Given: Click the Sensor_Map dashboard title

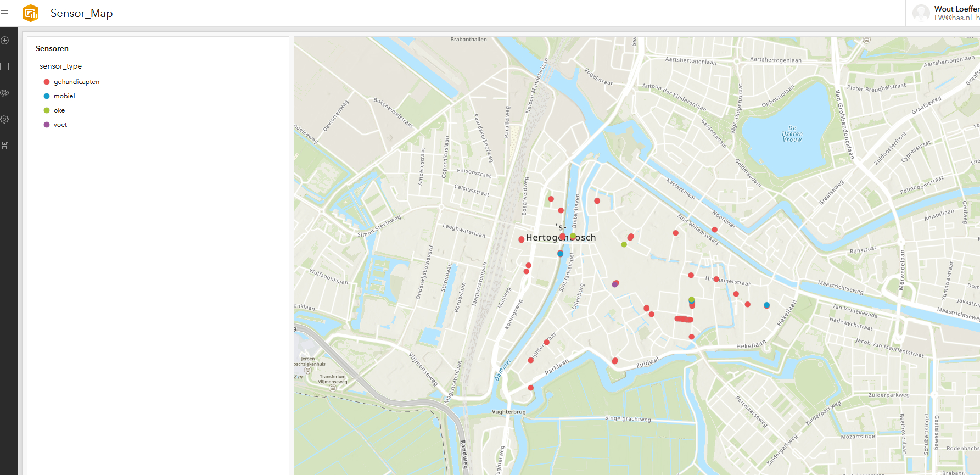Looking at the screenshot, I should 81,13.
